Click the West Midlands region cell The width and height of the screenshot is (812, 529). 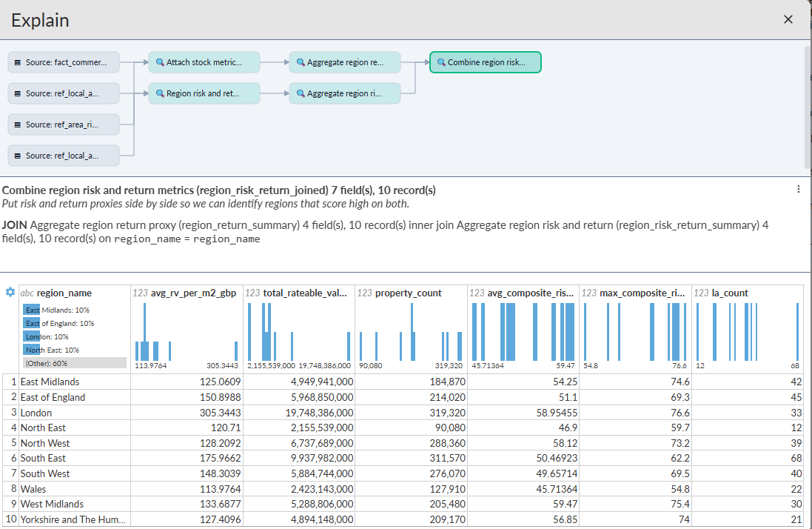pyautogui.click(x=75, y=504)
